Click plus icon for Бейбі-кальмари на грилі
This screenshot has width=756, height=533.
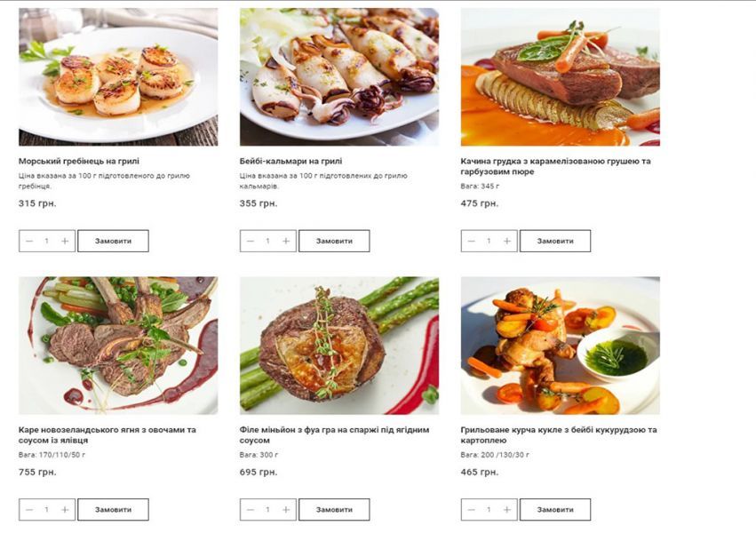tap(286, 241)
